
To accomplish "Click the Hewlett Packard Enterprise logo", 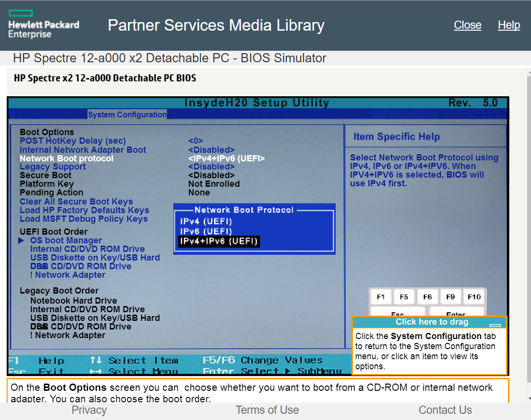I will pyautogui.click(x=44, y=24).
